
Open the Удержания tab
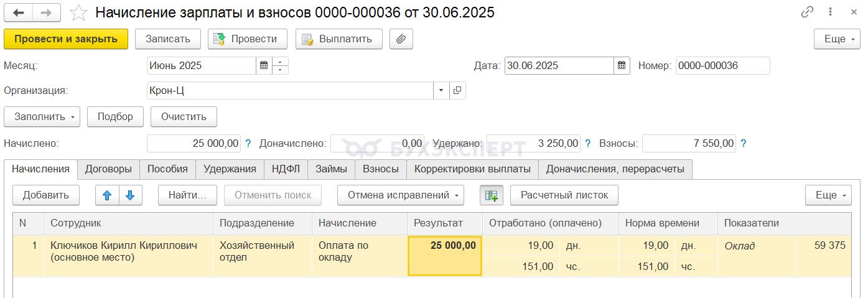tap(230, 169)
